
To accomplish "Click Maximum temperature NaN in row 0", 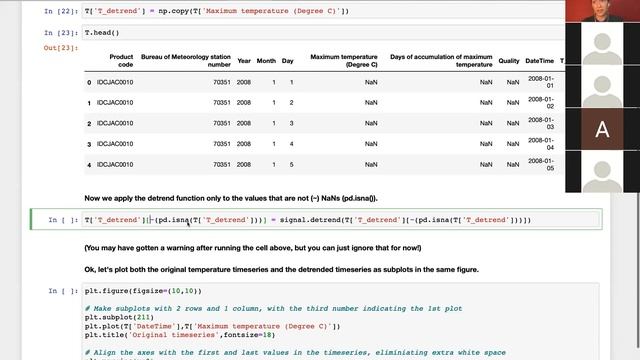I will pyautogui.click(x=371, y=82).
